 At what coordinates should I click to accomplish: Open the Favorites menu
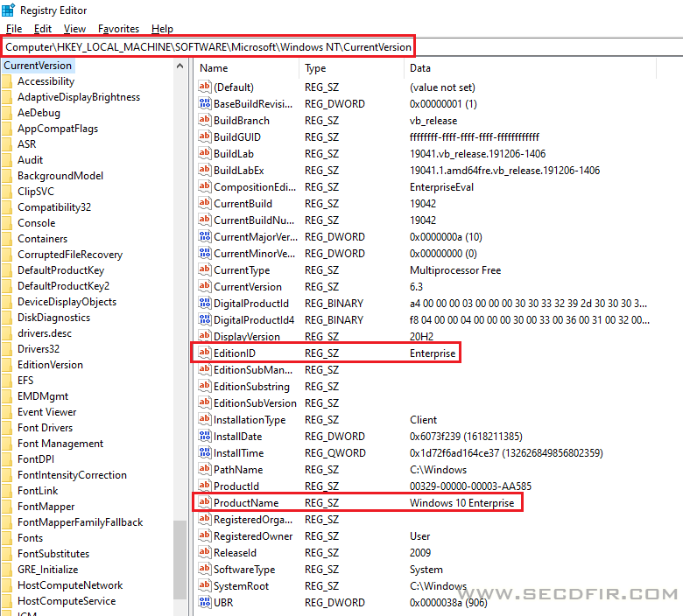[x=118, y=29]
